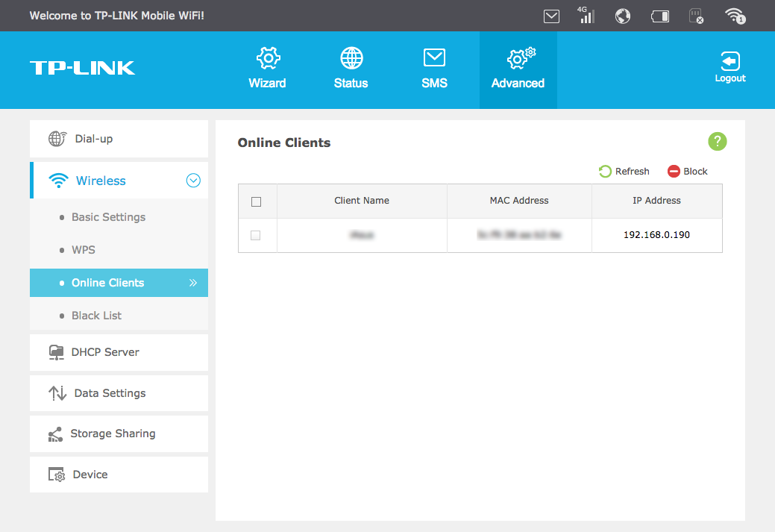775x532 pixels.
Task: Click the WiFi connected clients icon
Action: tap(735, 16)
